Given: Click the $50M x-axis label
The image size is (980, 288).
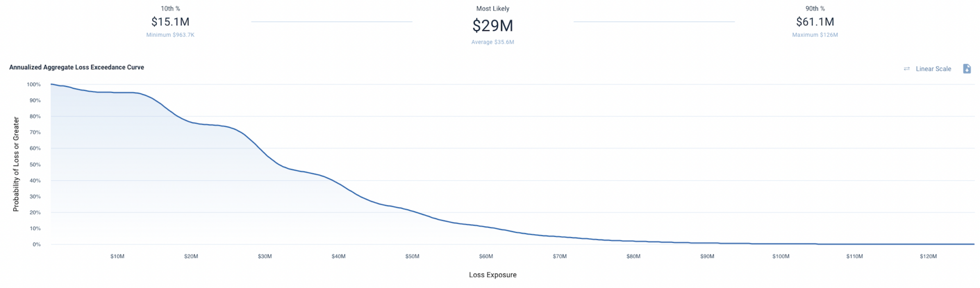Looking at the screenshot, I should pyautogui.click(x=412, y=256).
